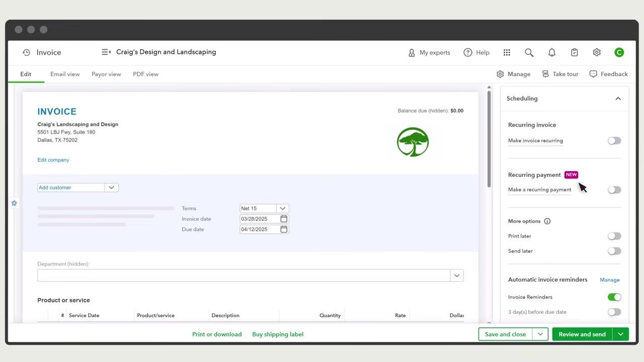644x362 pixels.
Task: Open Save and close dropdown arrow
Action: [x=540, y=334]
